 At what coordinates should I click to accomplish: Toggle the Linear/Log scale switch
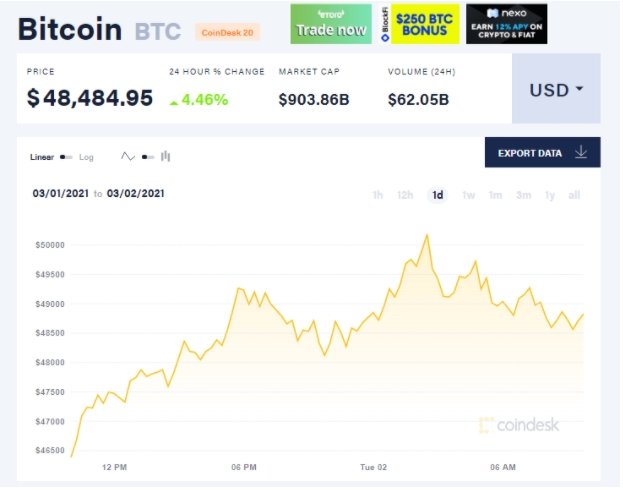[x=66, y=157]
